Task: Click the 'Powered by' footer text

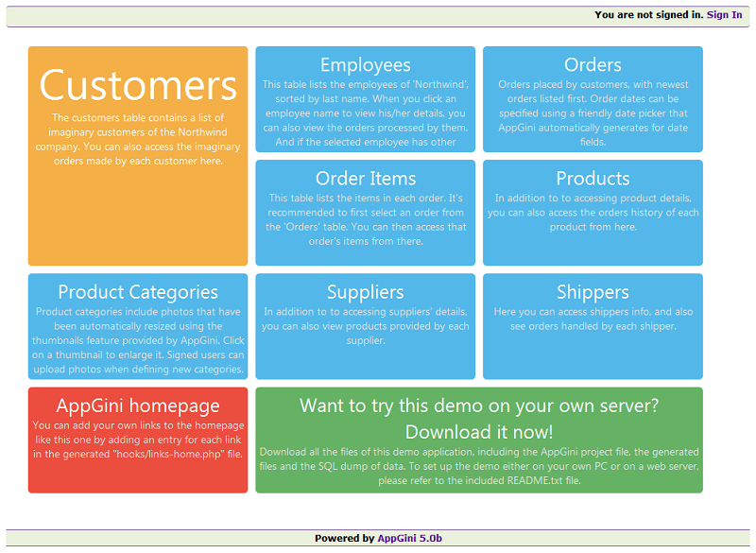Action: tap(345, 538)
